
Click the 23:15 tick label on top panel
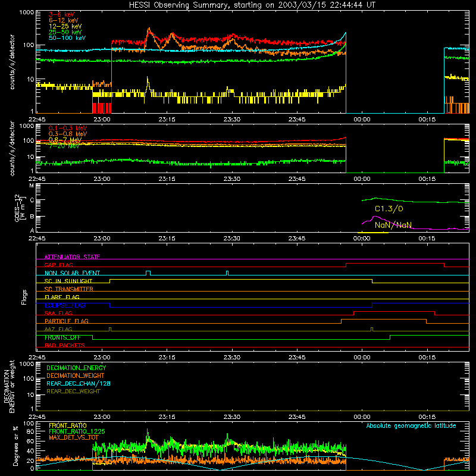click(167, 120)
